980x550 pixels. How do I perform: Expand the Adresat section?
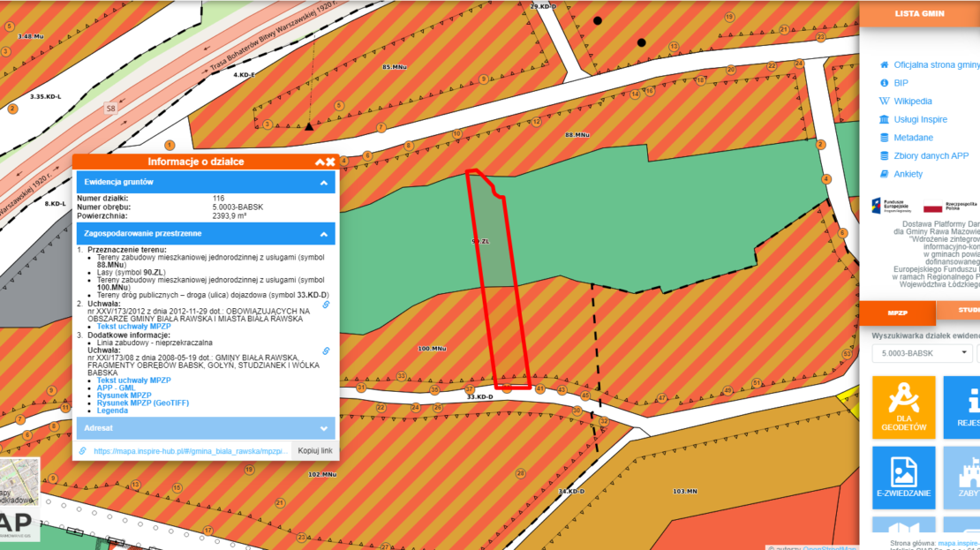(x=324, y=428)
